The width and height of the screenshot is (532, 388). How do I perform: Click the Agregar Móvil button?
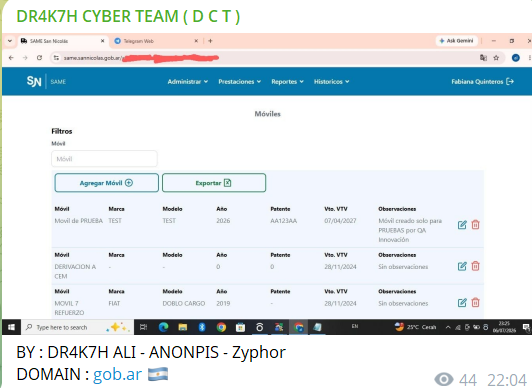pos(107,183)
